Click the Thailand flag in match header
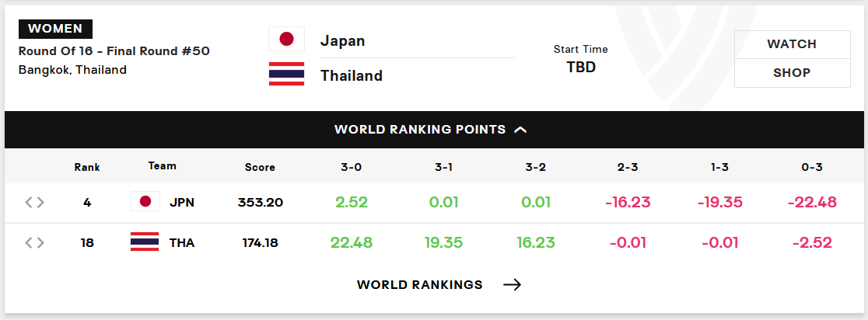Image resolution: width=868 pixels, height=320 pixels. [x=286, y=74]
